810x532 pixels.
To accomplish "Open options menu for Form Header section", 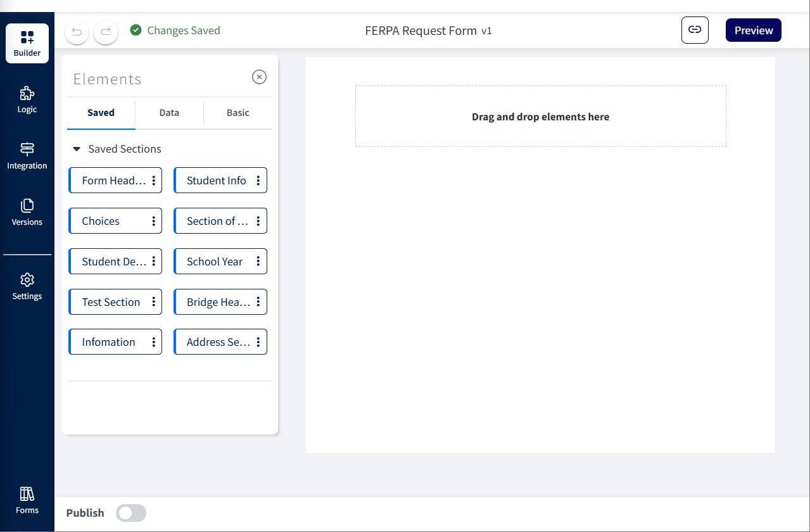I will point(154,180).
